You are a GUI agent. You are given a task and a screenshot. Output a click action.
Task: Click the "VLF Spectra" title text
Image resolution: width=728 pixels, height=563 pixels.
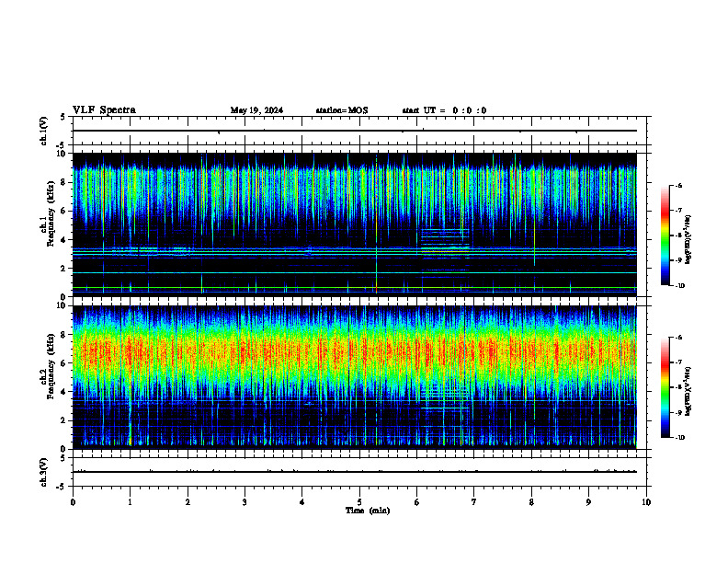(104, 110)
